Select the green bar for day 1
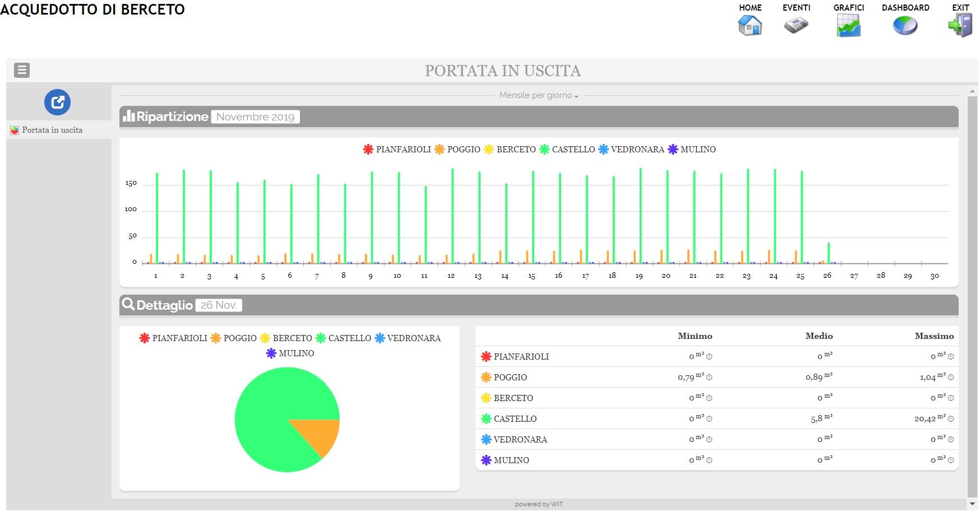Viewport: 980px width, 517px height. (x=157, y=218)
